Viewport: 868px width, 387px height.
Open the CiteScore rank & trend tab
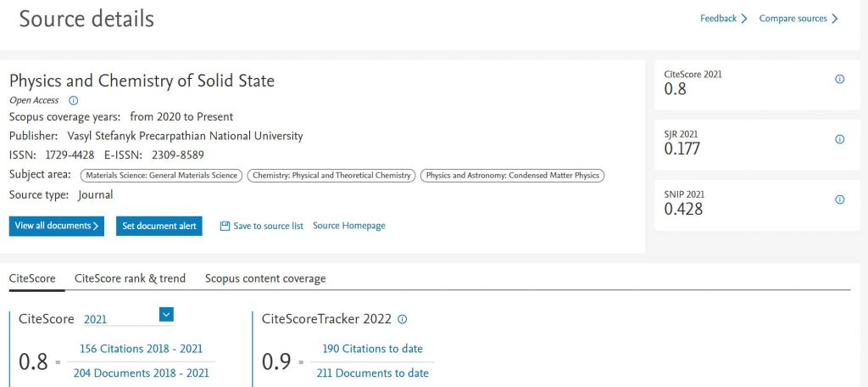130,278
